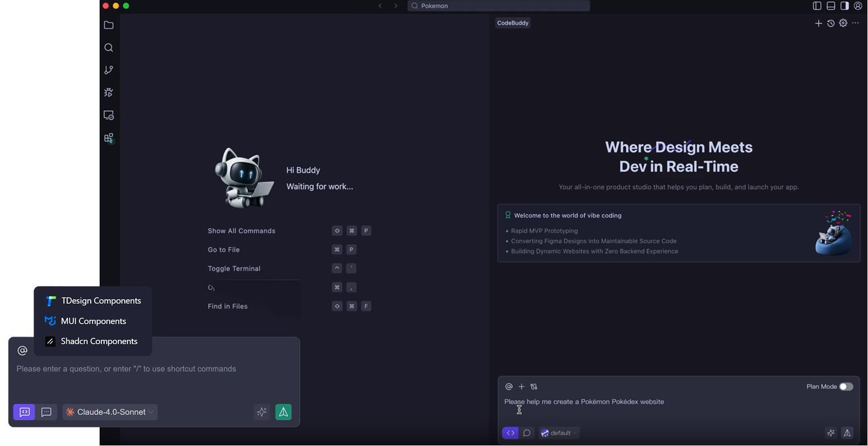Start a new chat with plus icon
868x446 pixels.
(818, 23)
